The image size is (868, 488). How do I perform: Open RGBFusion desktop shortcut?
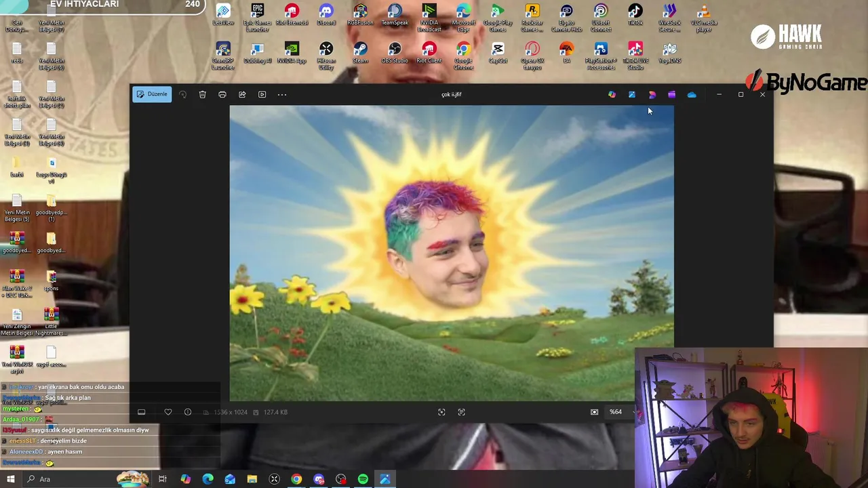pos(360,15)
